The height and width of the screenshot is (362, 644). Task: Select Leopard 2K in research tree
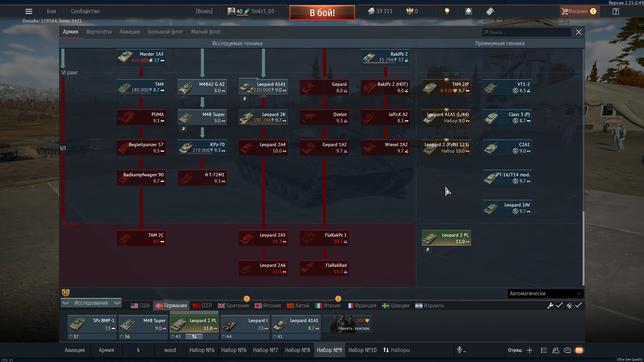tap(263, 117)
